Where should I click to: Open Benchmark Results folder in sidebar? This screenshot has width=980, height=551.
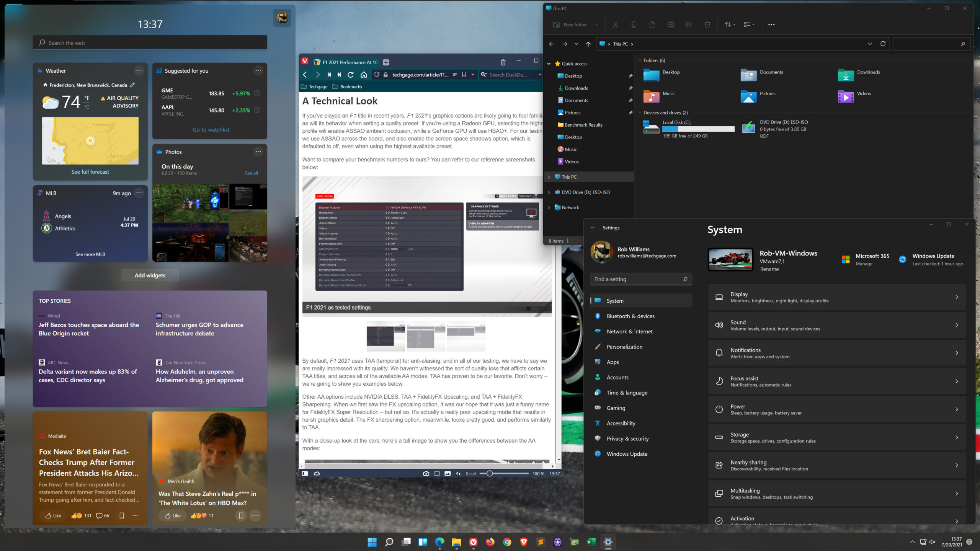pyautogui.click(x=580, y=125)
